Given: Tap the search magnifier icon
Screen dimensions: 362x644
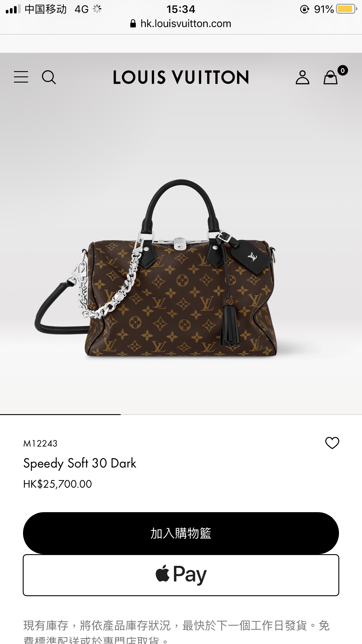Looking at the screenshot, I should pyautogui.click(x=49, y=77).
